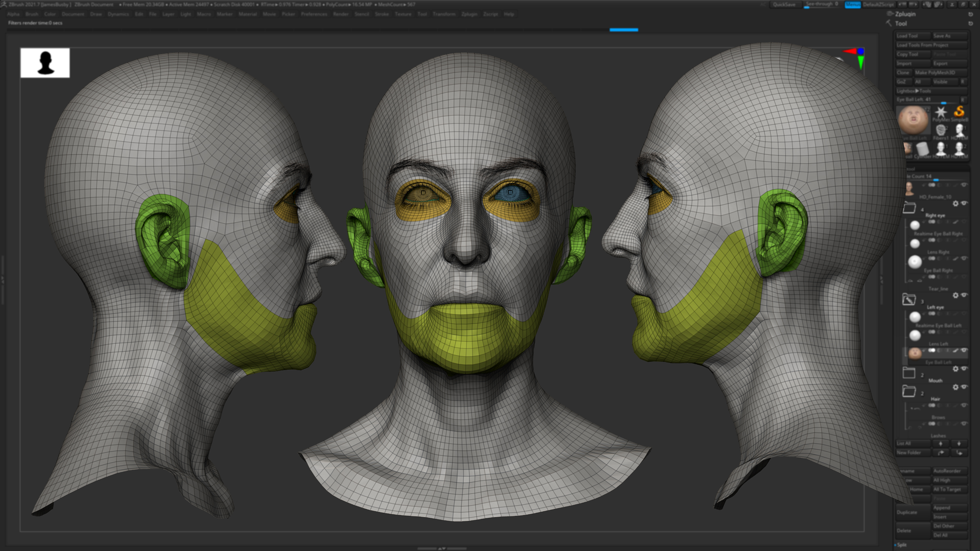The image size is (980, 551).
Task: Select the Fibers1 tool in the palette
Action: coord(942,130)
